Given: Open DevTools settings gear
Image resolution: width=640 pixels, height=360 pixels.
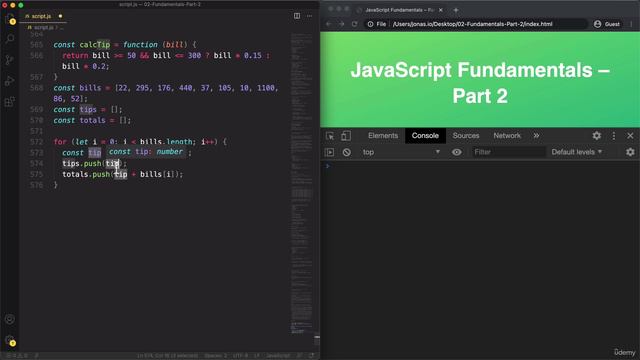Looking at the screenshot, I should 597,136.
